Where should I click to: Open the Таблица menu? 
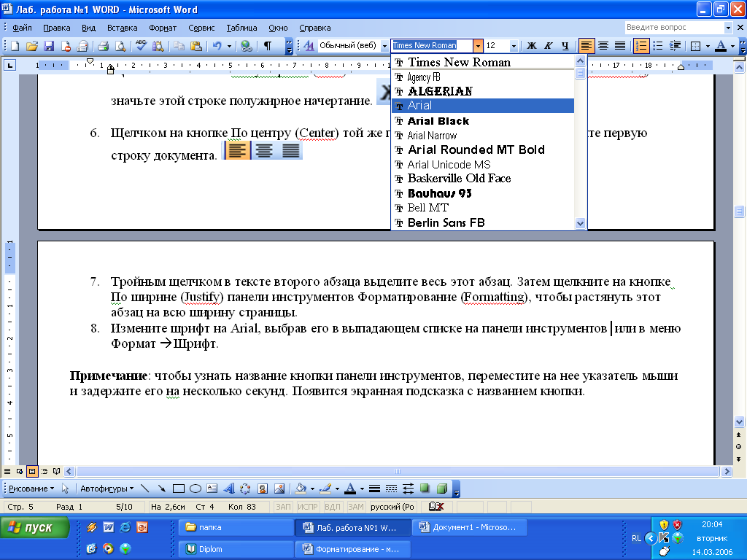[x=241, y=28]
